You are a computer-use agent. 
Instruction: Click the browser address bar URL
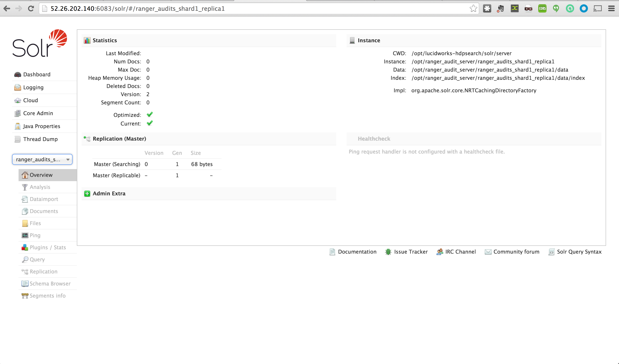(137, 9)
